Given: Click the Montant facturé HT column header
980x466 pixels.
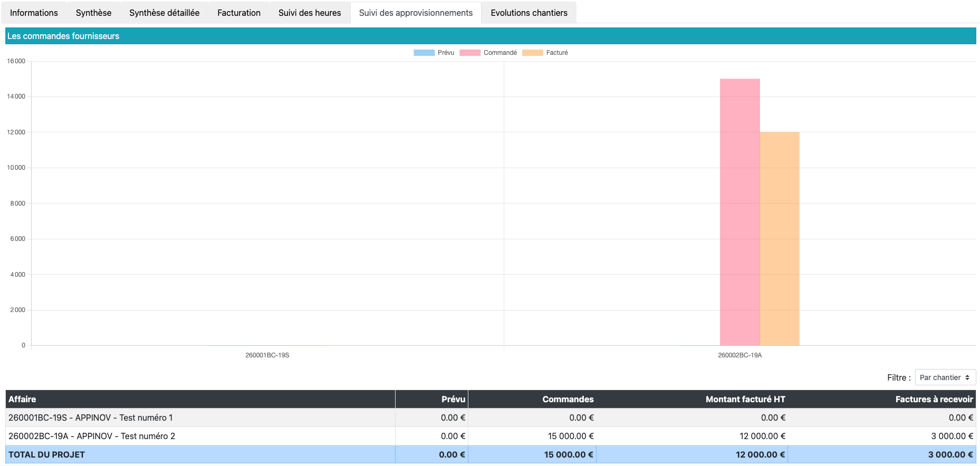Looking at the screenshot, I should point(745,399).
